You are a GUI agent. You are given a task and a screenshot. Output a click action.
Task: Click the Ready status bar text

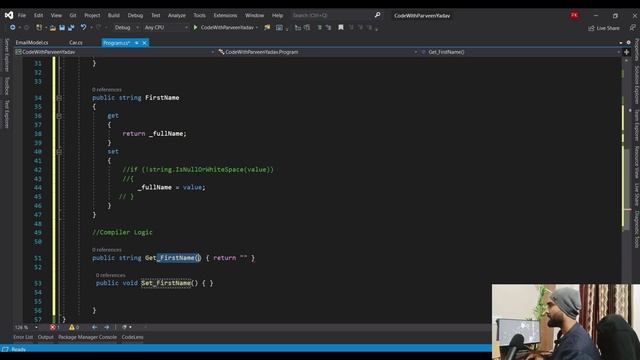coord(18,349)
